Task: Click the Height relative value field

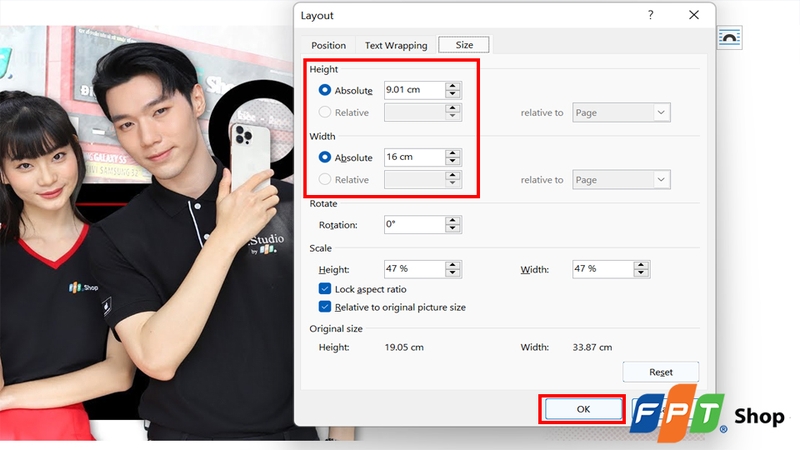Action: [414, 112]
